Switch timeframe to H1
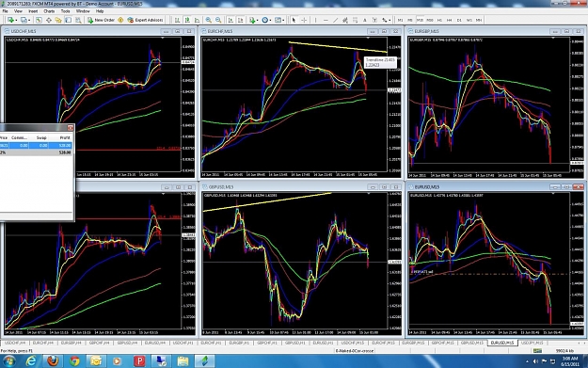 [439, 20]
